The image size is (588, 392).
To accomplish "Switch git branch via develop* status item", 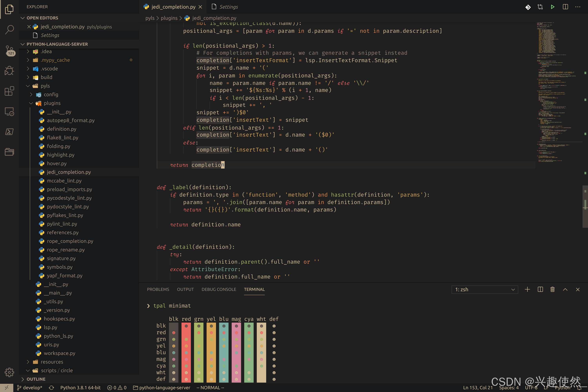I will 30,387.
